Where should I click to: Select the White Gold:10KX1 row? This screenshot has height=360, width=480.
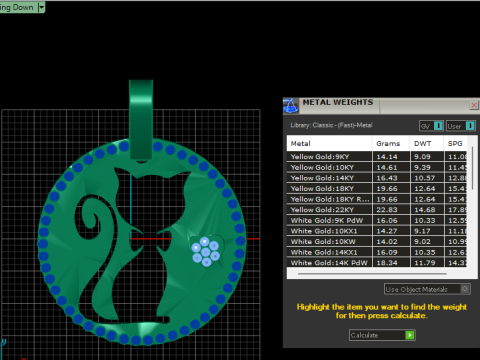tap(377, 231)
